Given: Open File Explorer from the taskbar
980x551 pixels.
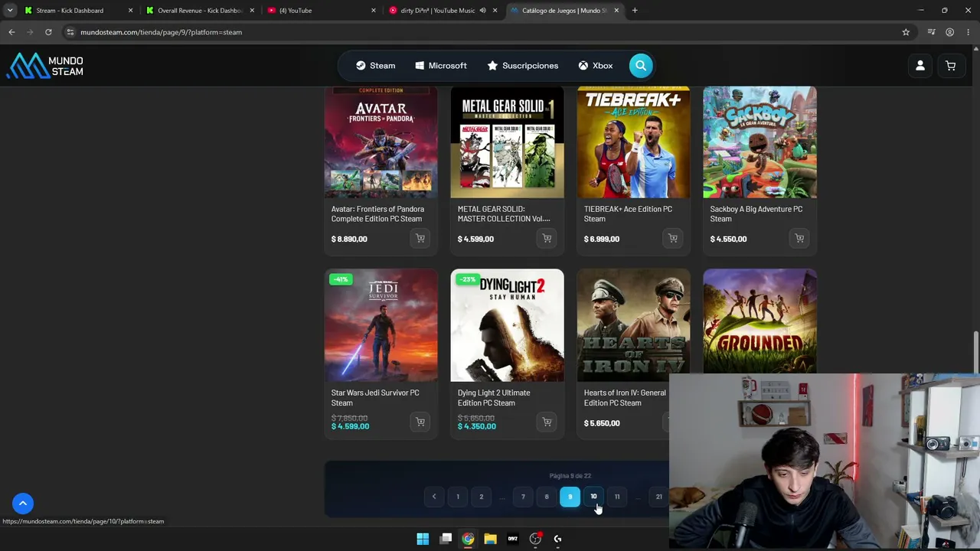Looking at the screenshot, I should 490,539.
